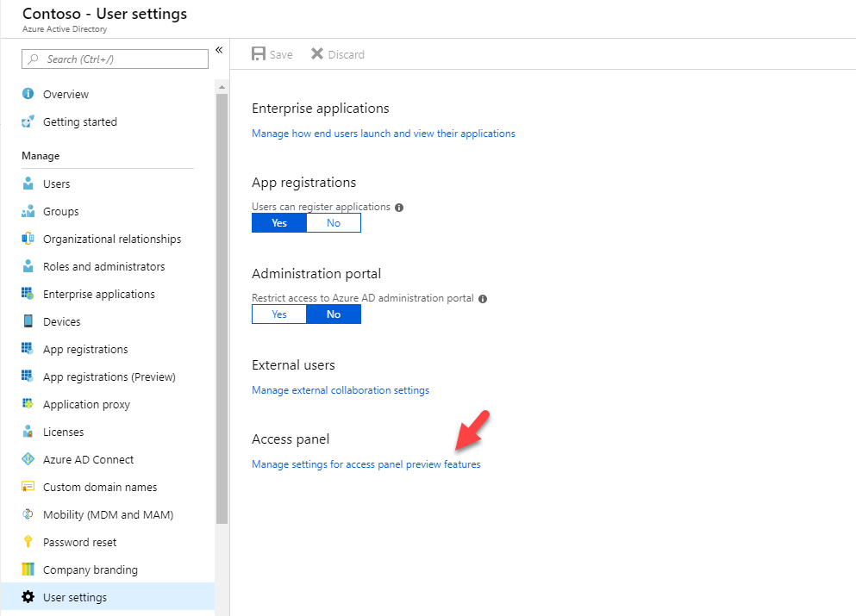Click the Search (Ctrl+/) input field
The height and width of the screenshot is (616, 856).
click(116, 59)
